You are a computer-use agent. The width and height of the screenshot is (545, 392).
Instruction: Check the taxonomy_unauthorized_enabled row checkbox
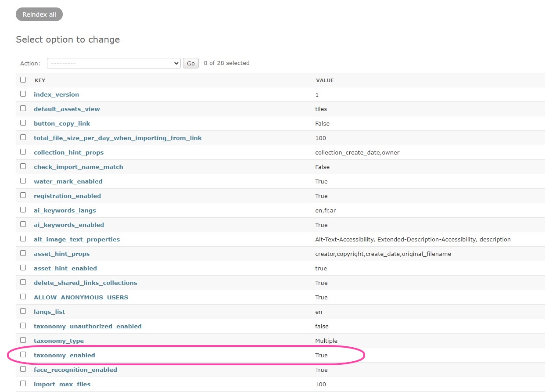(23, 325)
